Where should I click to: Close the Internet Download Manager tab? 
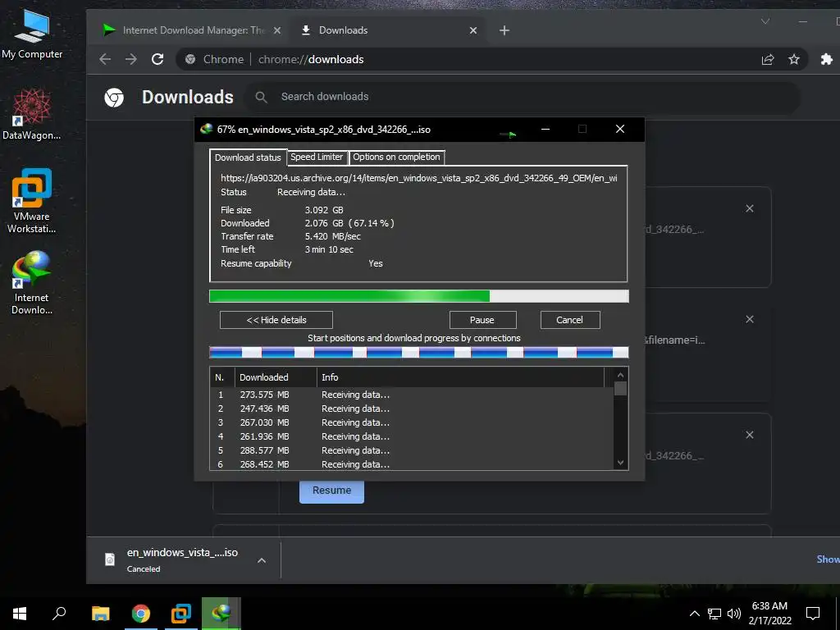tap(277, 30)
